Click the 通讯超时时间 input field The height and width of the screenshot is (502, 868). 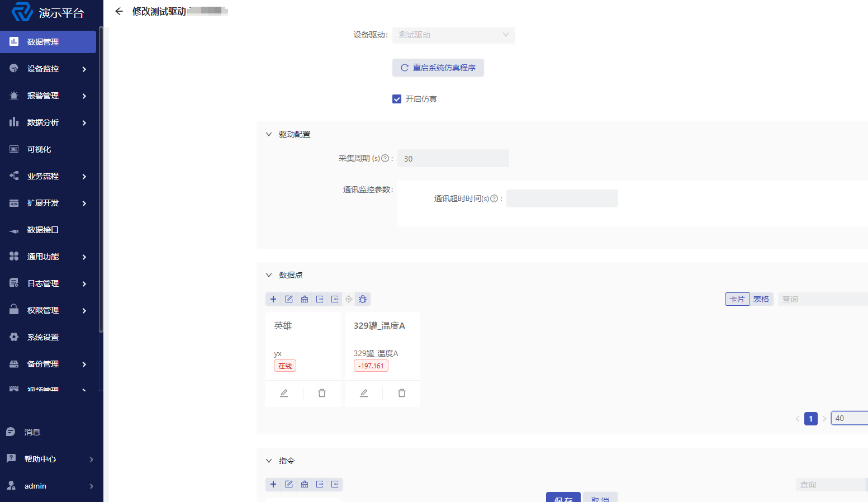pos(562,198)
